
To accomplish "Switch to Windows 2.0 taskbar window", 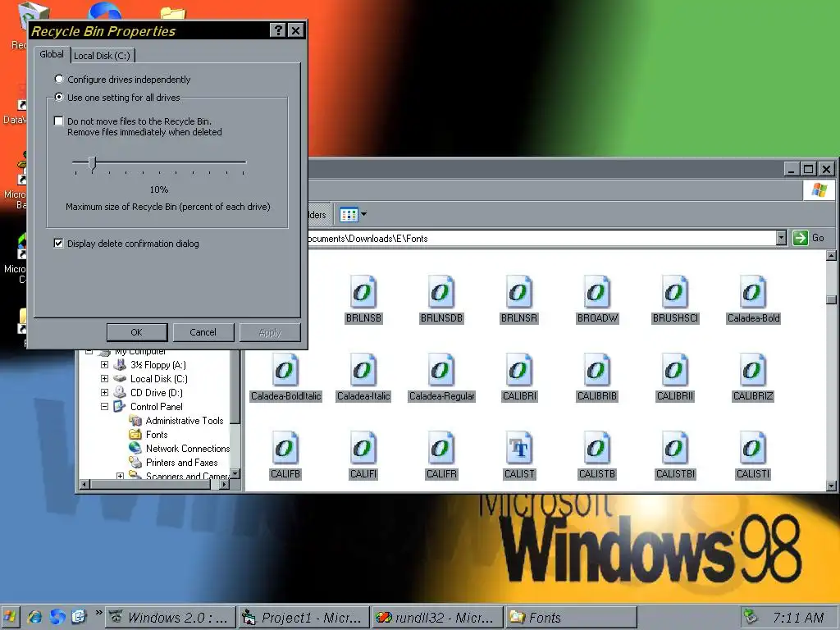I will (171, 618).
